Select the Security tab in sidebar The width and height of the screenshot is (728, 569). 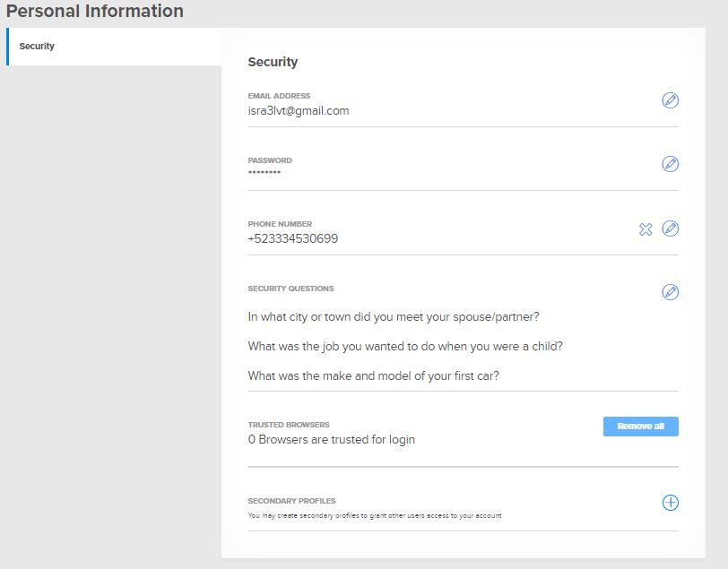click(x=38, y=47)
